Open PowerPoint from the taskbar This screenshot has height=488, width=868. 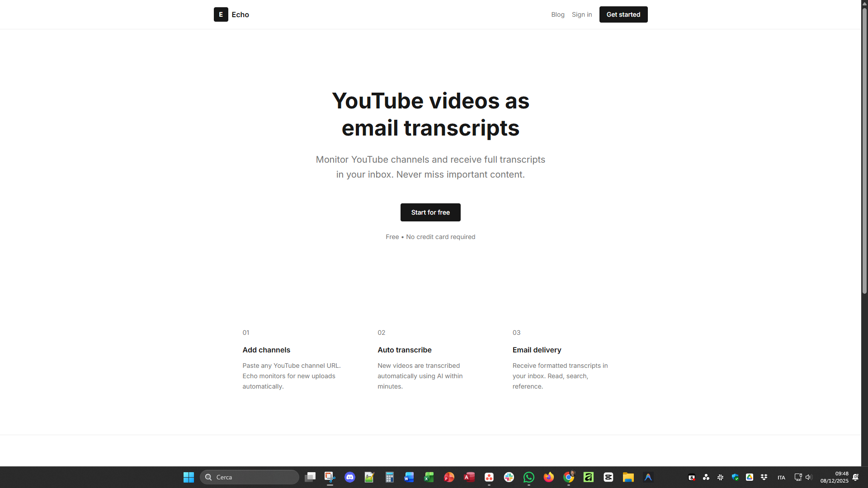(448, 477)
